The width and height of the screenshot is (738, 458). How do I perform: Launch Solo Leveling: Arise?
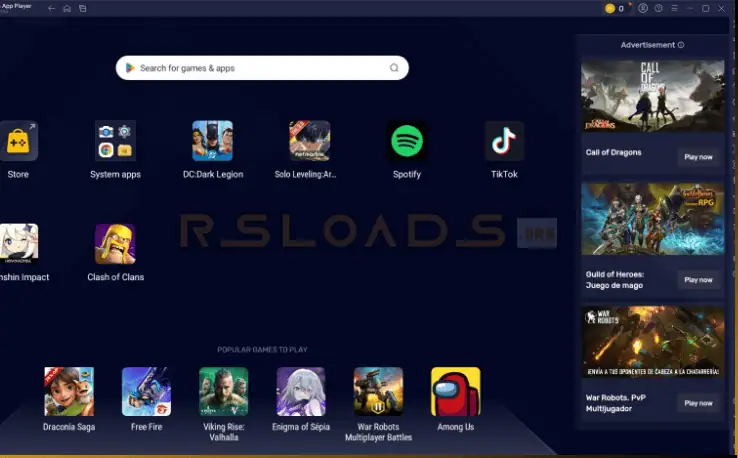point(309,141)
